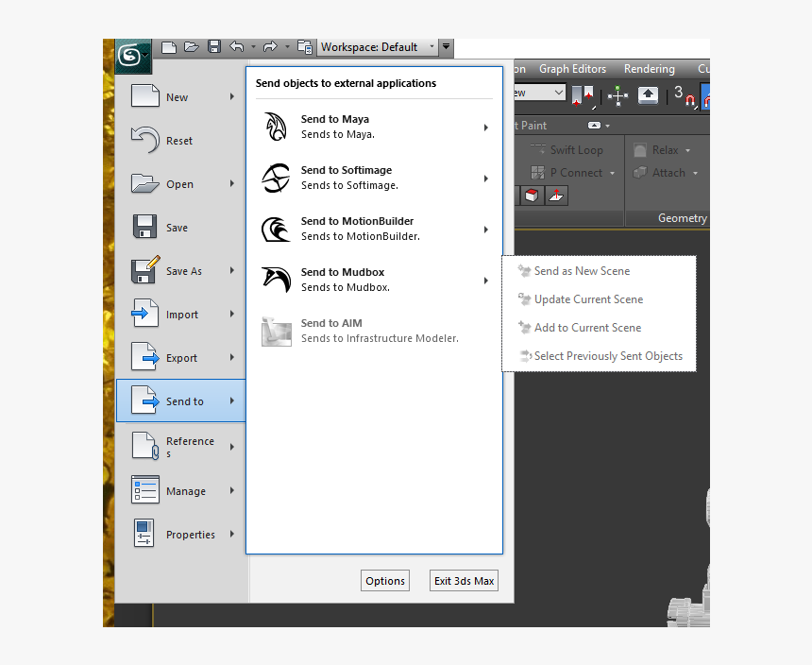This screenshot has height=665, width=812.
Task: Select the Send to Mudbox entry
Action: [x=374, y=281]
